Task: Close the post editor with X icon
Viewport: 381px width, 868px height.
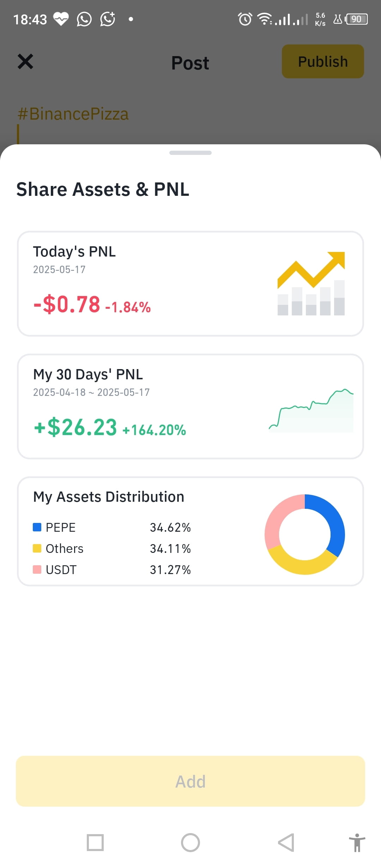Action: (x=25, y=62)
